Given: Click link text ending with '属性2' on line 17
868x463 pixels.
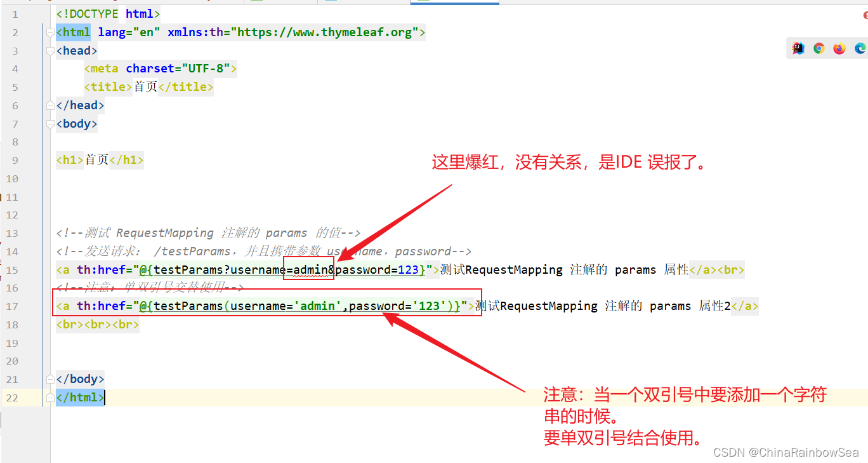Looking at the screenshot, I should point(603,306).
